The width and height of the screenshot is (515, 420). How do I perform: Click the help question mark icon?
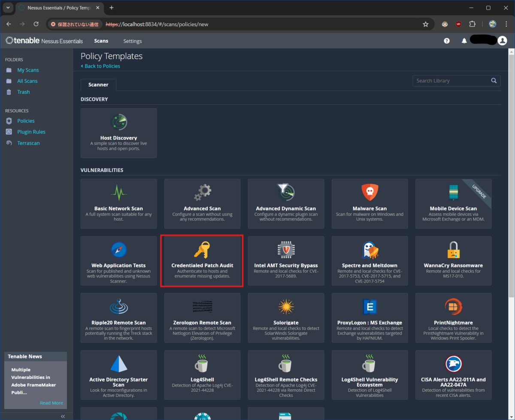tap(447, 41)
